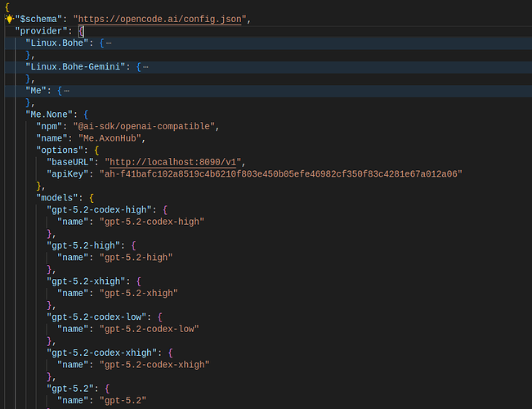Click the opening brace after "models"
Image resolution: width=532 pixels, height=409 pixels.
[x=92, y=198]
